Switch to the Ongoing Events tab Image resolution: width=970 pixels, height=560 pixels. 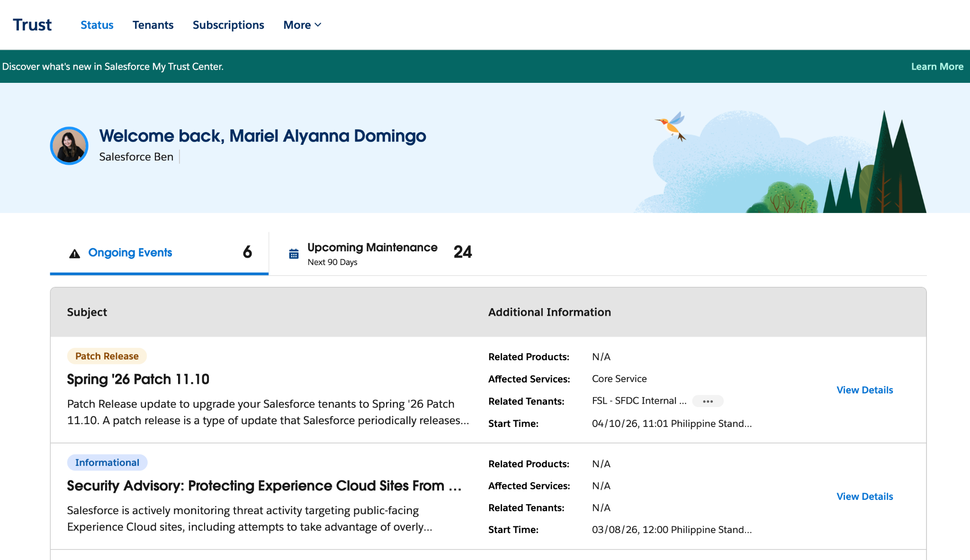click(130, 252)
